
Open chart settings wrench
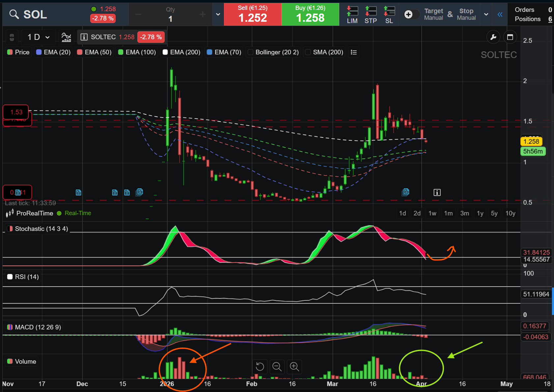tap(493, 37)
